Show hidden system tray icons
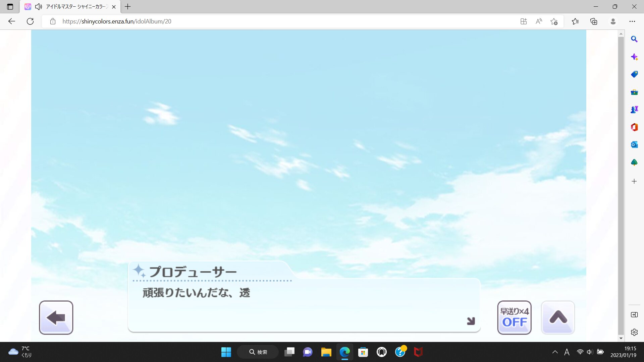 tap(555, 352)
